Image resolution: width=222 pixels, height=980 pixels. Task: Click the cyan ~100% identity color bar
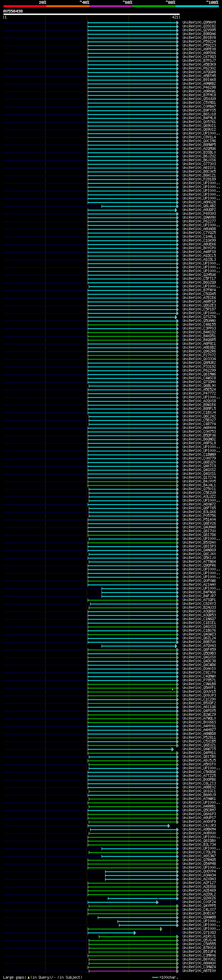coord(197,7)
